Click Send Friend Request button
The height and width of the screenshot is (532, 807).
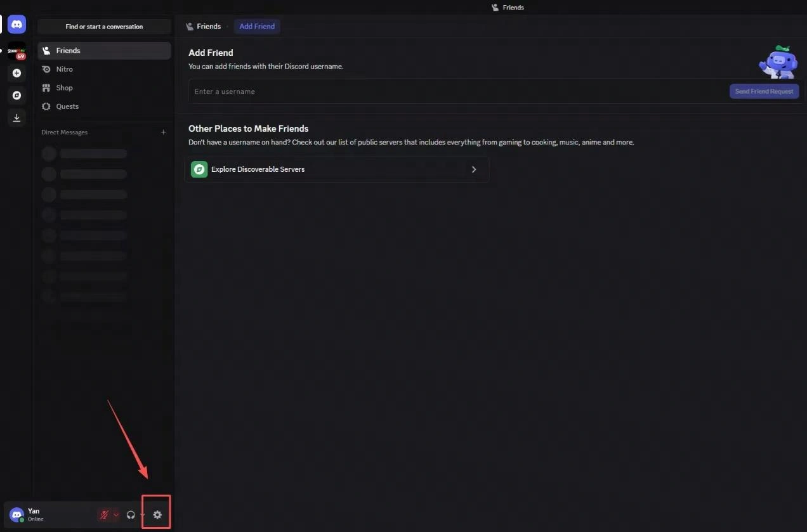click(764, 91)
